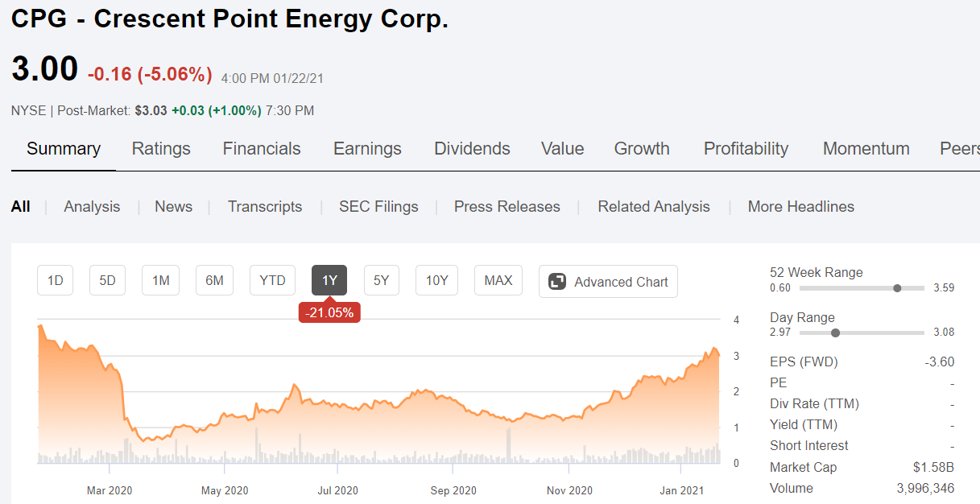
Task: Select the 6M time range
Action: point(213,280)
